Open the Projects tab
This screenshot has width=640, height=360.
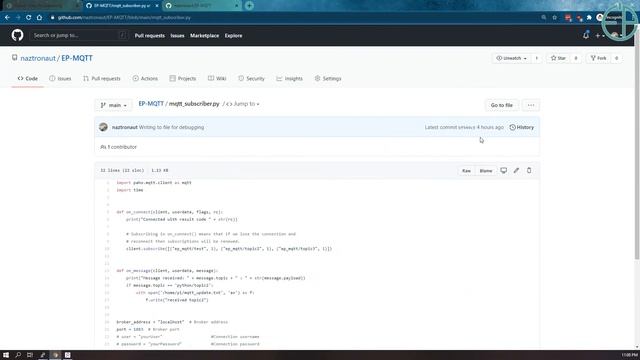[183, 78]
